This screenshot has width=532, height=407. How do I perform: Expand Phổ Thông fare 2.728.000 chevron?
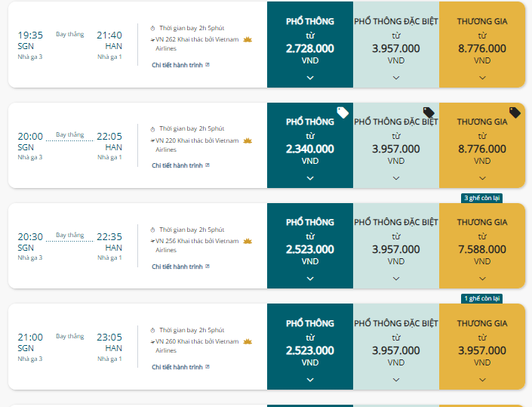pos(310,78)
